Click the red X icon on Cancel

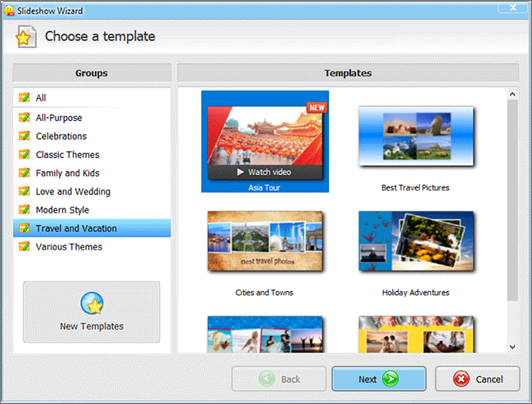click(461, 379)
